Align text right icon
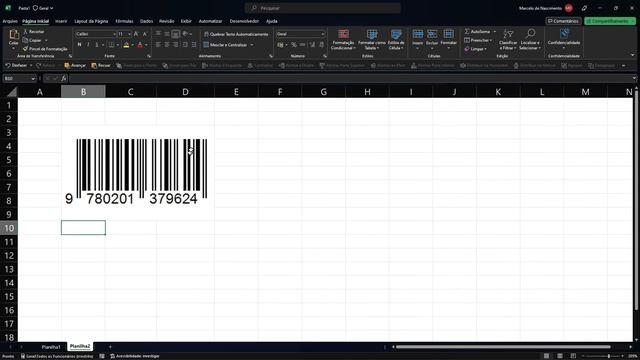640x360 pixels. [176, 45]
